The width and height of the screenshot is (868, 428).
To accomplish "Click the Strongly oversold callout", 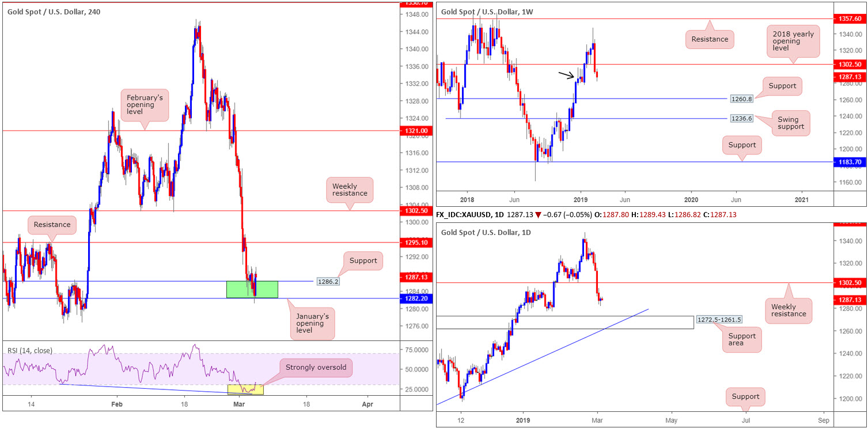I will (316, 368).
